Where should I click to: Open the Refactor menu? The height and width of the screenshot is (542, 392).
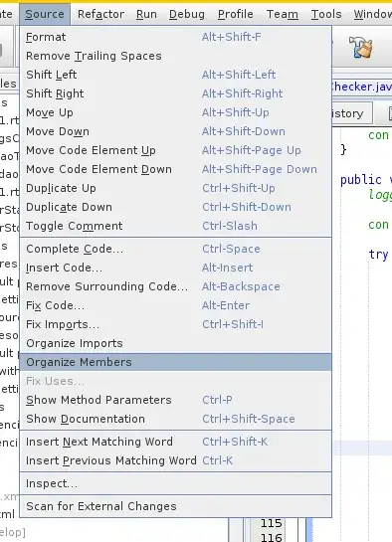100,14
